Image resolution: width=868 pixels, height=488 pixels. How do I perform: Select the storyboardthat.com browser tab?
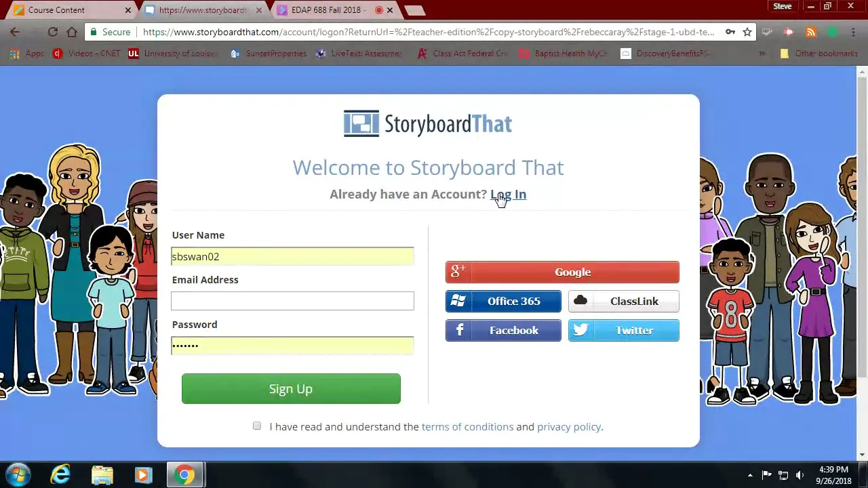203,10
